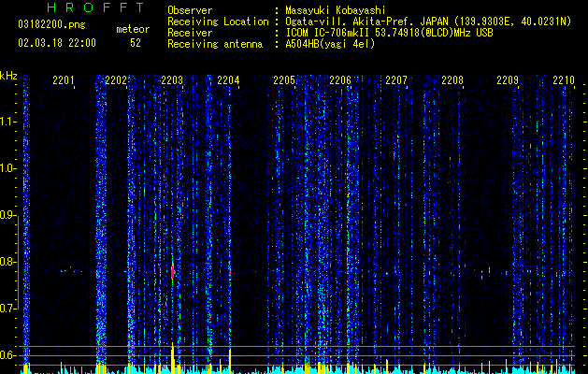Click the Receiving antenna label
588x374 pixels.
click(x=215, y=44)
